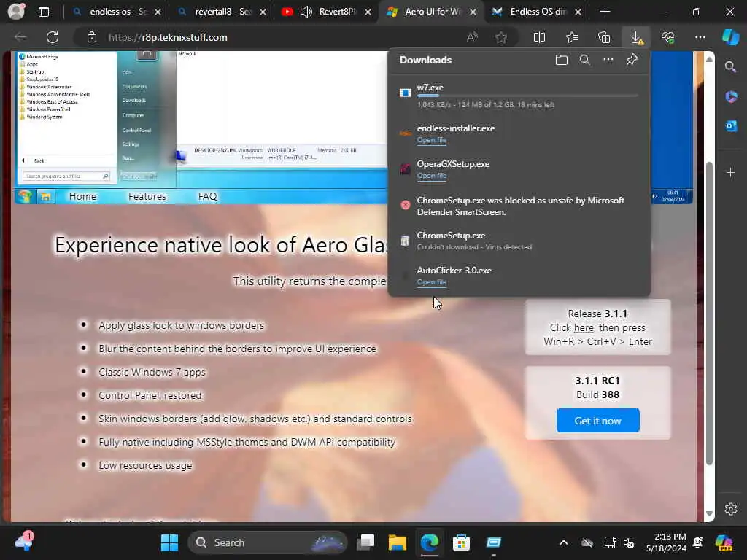Switch to the Revert8Plus YouTube tab
747x560 pixels.
tap(338, 12)
